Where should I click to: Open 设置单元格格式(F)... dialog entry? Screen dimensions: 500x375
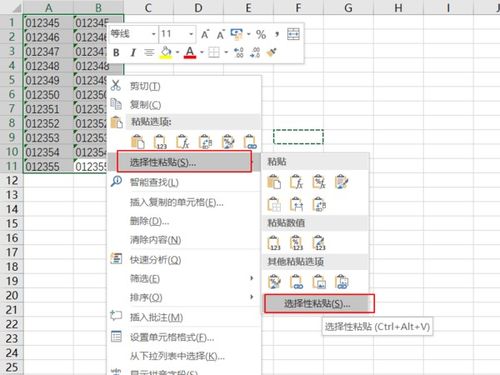click(x=184, y=337)
